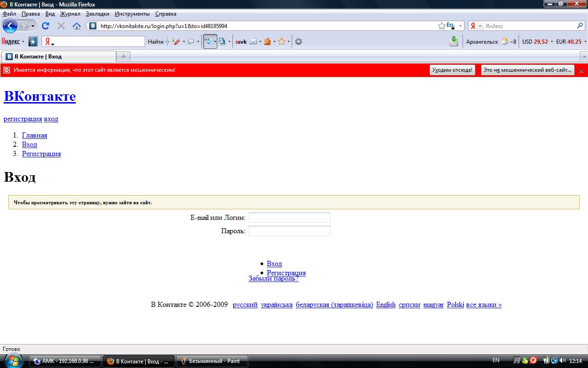This screenshot has width=588, height=368.
Task: Open the Инструменты menu
Action: click(x=132, y=14)
